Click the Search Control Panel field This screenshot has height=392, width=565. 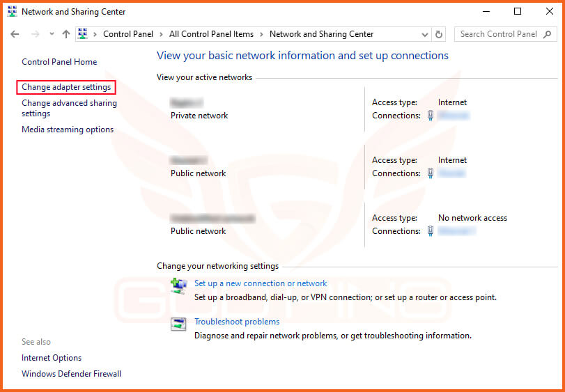point(498,34)
